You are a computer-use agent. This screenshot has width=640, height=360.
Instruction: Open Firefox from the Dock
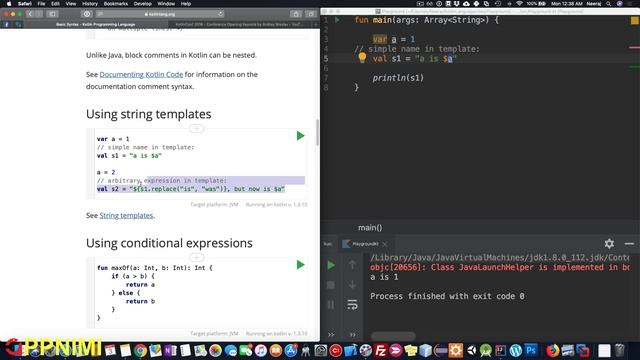(x=553, y=351)
